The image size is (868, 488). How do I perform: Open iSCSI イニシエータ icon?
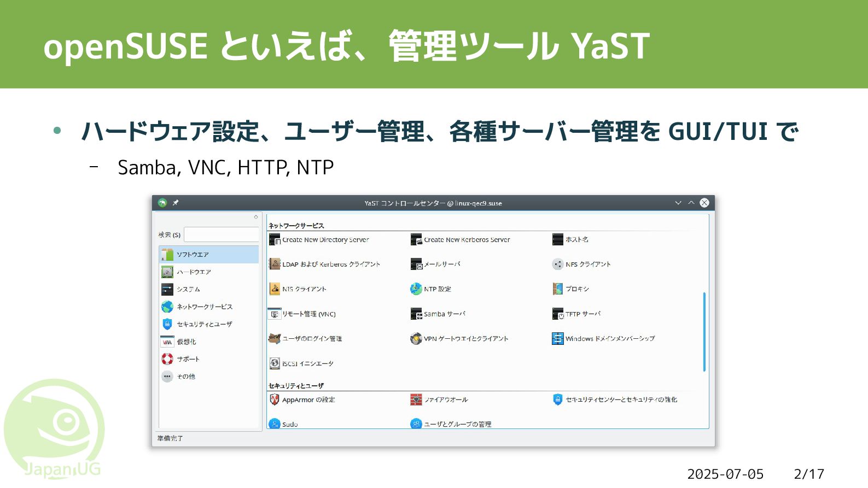pos(275,363)
